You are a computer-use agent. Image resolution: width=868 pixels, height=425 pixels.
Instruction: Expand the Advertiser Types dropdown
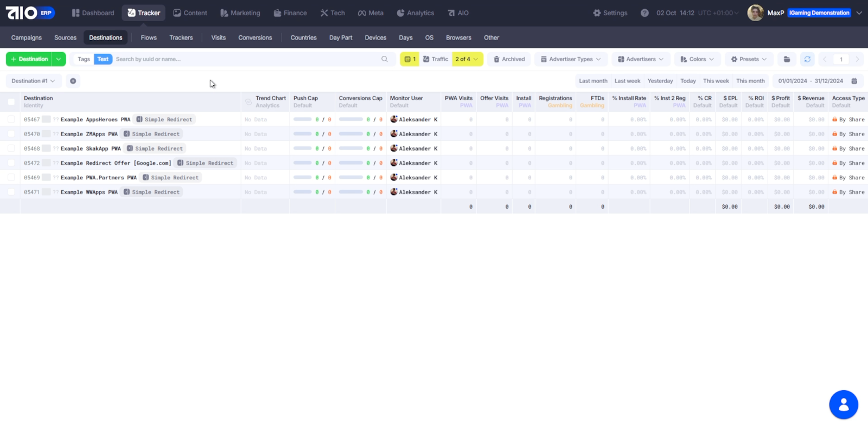point(571,59)
